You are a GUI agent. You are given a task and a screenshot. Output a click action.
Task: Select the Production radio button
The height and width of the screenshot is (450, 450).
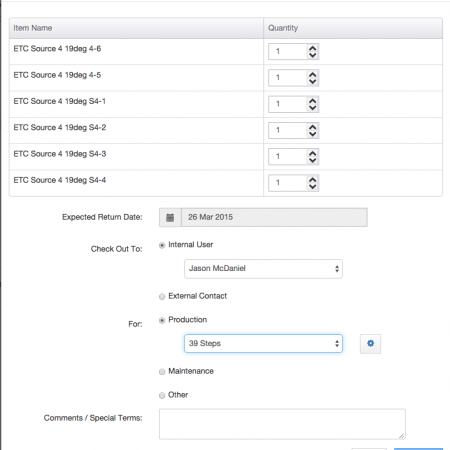click(x=162, y=321)
